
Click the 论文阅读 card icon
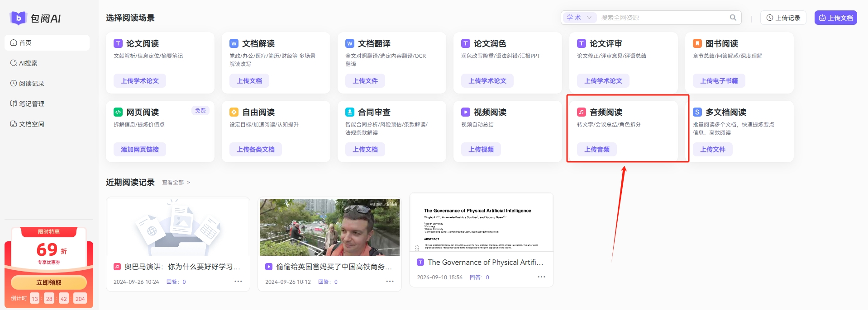click(x=118, y=43)
